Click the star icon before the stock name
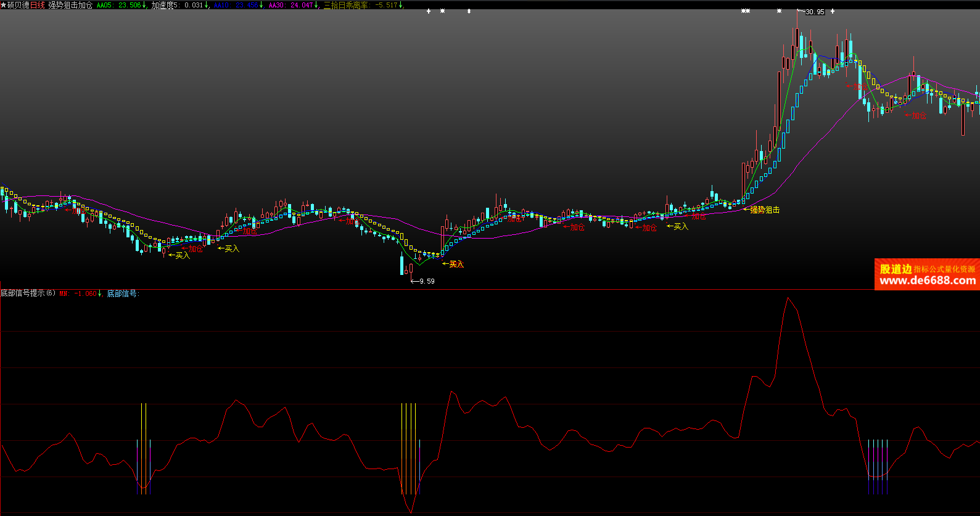 tap(3, 5)
